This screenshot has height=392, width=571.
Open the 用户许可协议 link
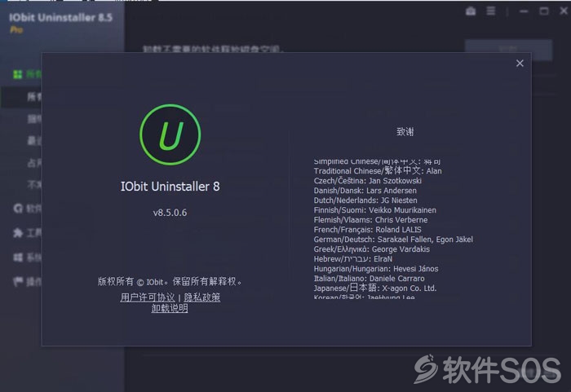click(x=148, y=297)
